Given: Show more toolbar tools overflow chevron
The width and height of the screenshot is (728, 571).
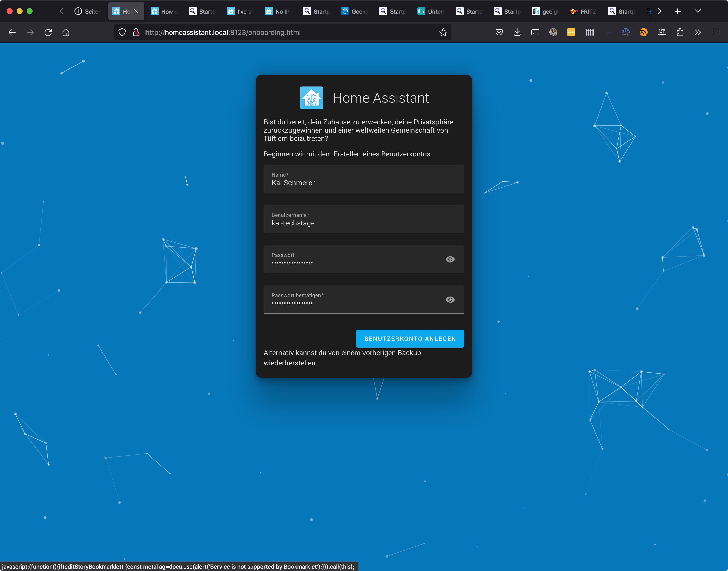Looking at the screenshot, I should tap(698, 32).
